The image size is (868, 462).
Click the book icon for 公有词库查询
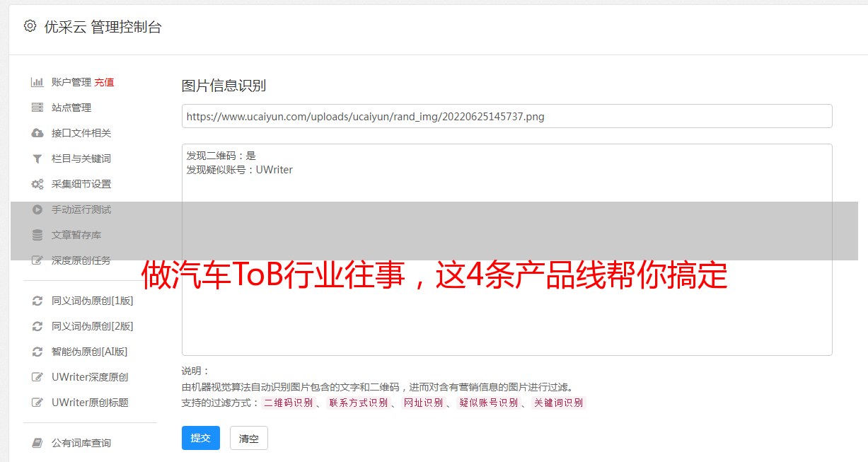(37, 443)
